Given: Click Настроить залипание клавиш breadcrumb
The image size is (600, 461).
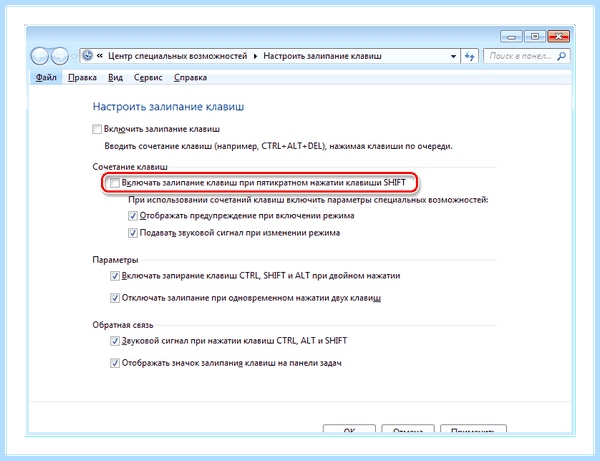Looking at the screenshot, I should 322,56.
